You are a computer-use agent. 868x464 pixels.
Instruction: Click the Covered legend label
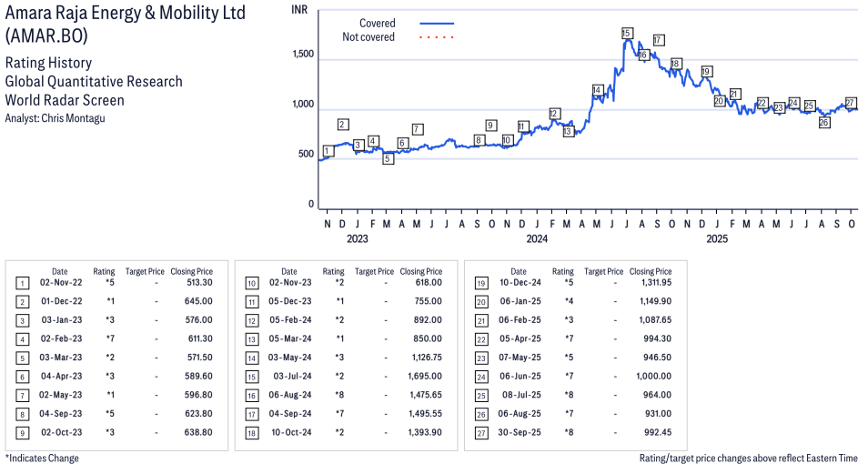(377, 24)
